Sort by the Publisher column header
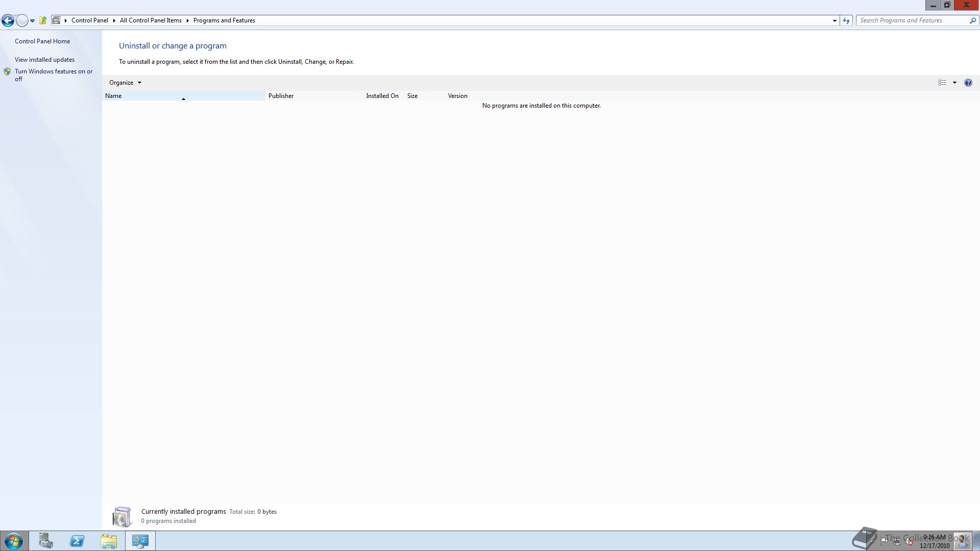 (x=314, y=96)
